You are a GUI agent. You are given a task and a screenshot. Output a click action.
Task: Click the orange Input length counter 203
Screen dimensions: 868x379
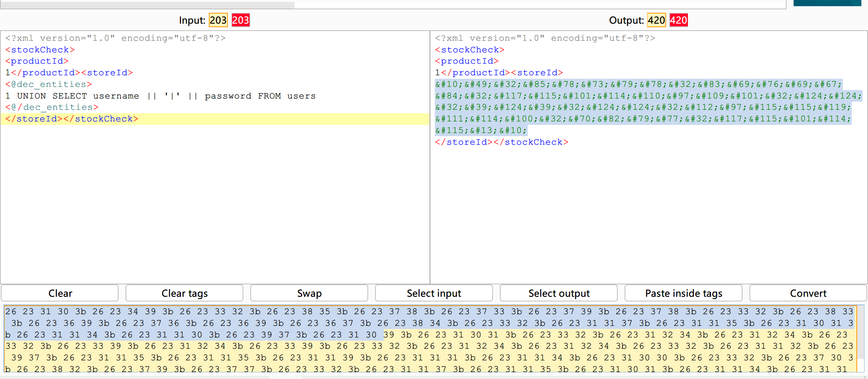coord(218,20)
